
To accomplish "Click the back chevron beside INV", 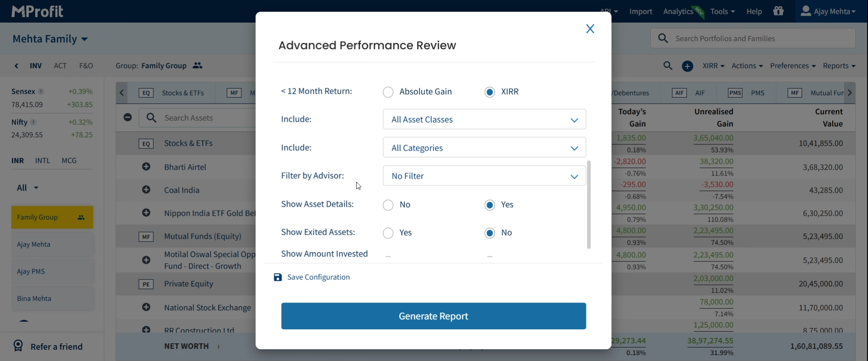I will 16,66.
